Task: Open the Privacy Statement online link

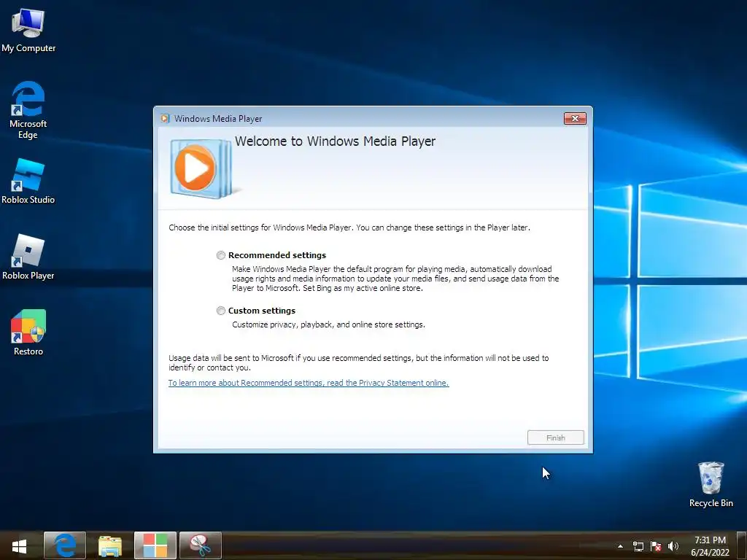Action: pos(309,383)
